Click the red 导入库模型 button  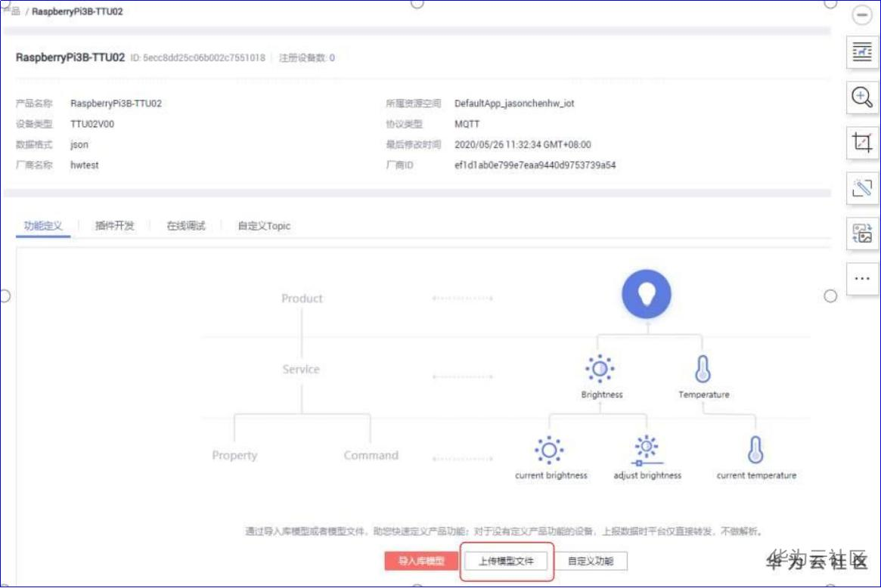tap(421, 561)
